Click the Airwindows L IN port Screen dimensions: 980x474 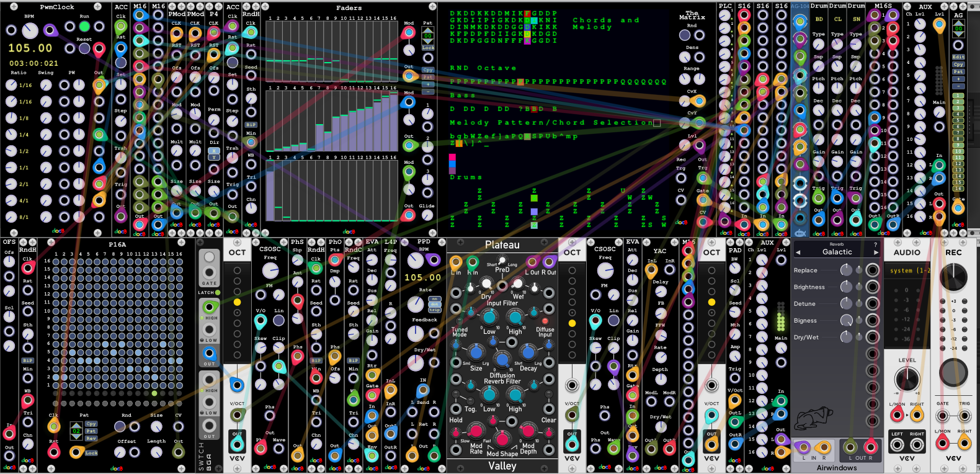click(x=803, y=447)
